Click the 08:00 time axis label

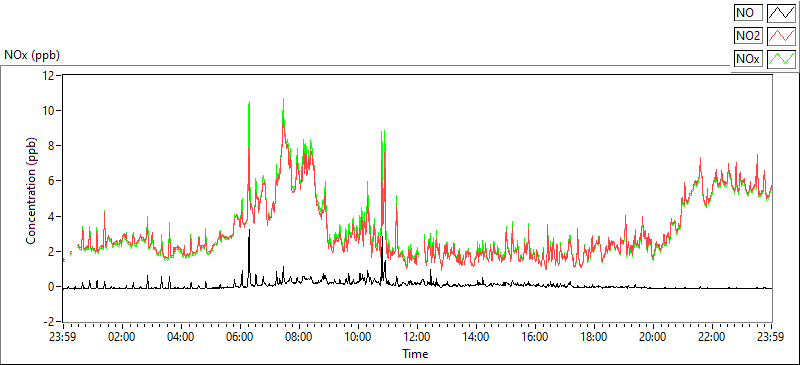coord(299,337)
